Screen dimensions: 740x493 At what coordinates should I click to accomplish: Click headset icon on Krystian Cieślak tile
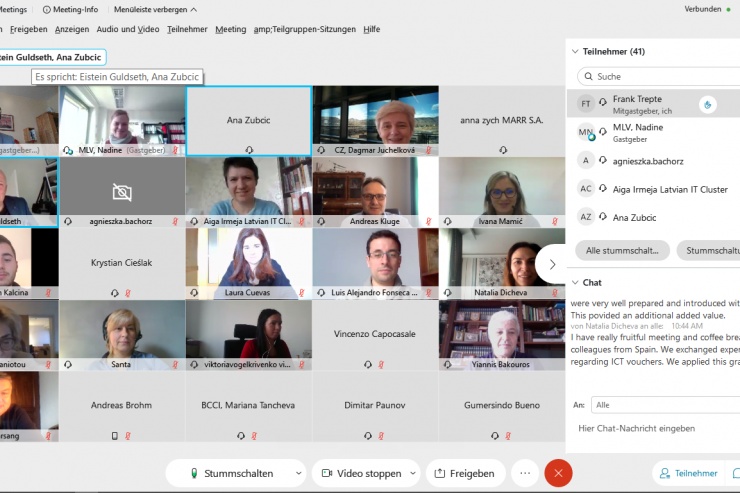click(114, 293)
